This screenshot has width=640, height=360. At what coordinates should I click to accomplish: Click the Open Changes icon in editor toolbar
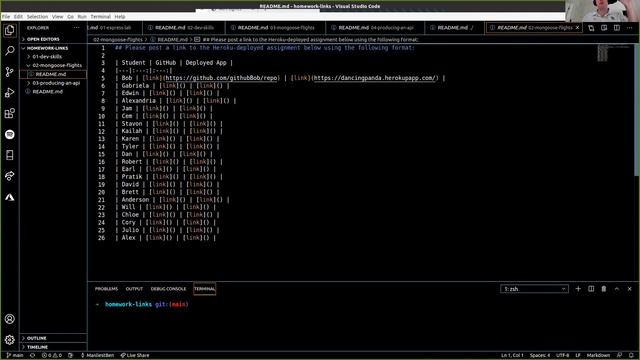tap(591, 28)
